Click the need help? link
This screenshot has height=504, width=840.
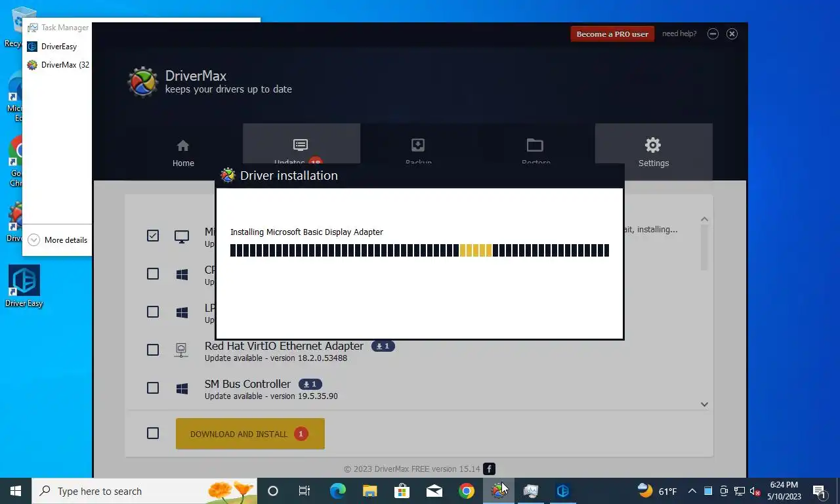click(x=679, y=33)
